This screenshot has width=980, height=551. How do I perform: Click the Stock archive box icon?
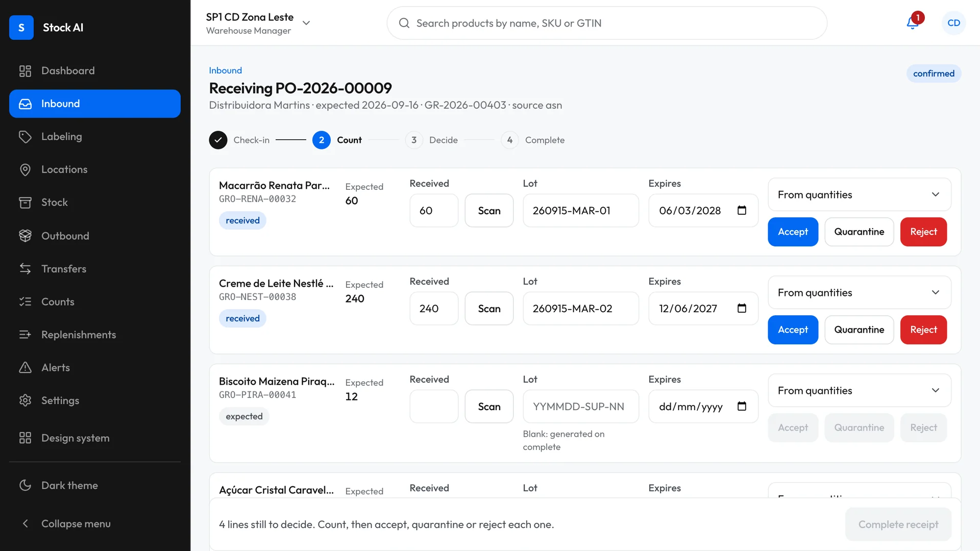(25, 203)
